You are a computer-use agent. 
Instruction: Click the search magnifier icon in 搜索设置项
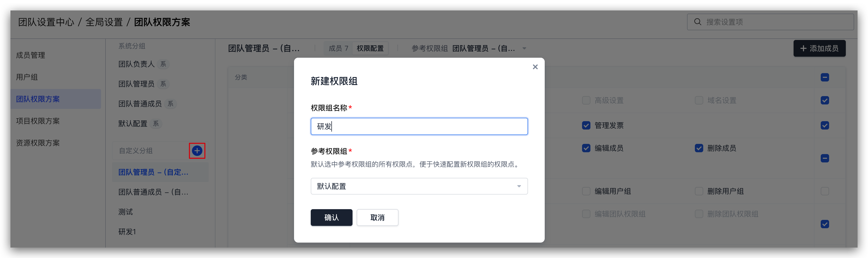[697, 22]
